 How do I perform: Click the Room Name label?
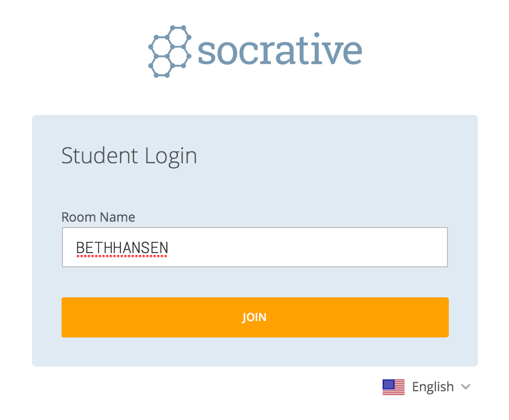(98, 217)
